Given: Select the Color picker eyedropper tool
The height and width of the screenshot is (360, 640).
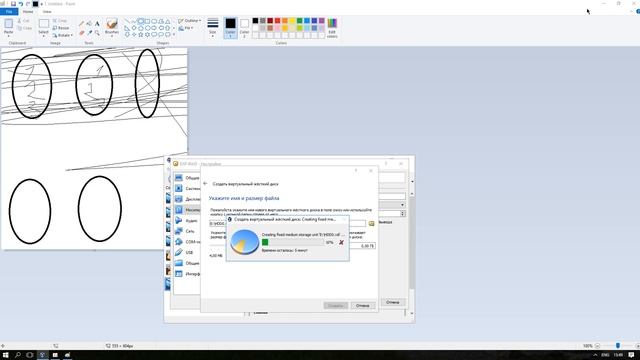Looking at the screenshot, I should (x=89, y=32).
